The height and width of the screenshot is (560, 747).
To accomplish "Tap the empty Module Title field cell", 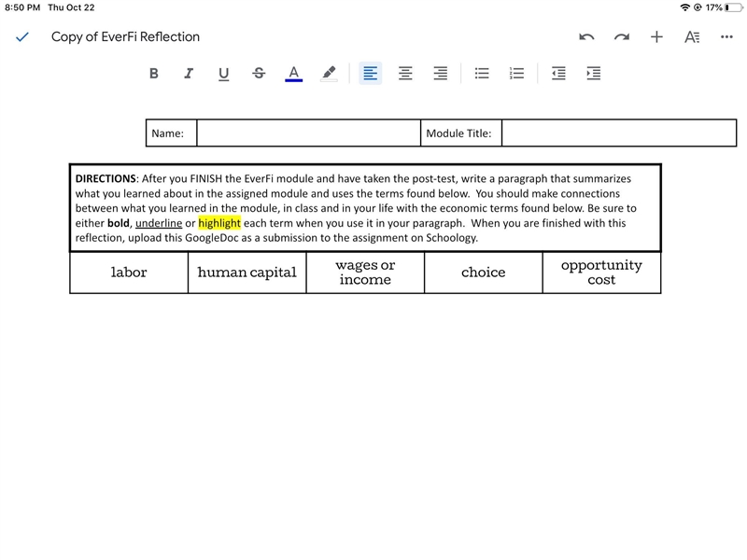I will (x=619, y=133).
